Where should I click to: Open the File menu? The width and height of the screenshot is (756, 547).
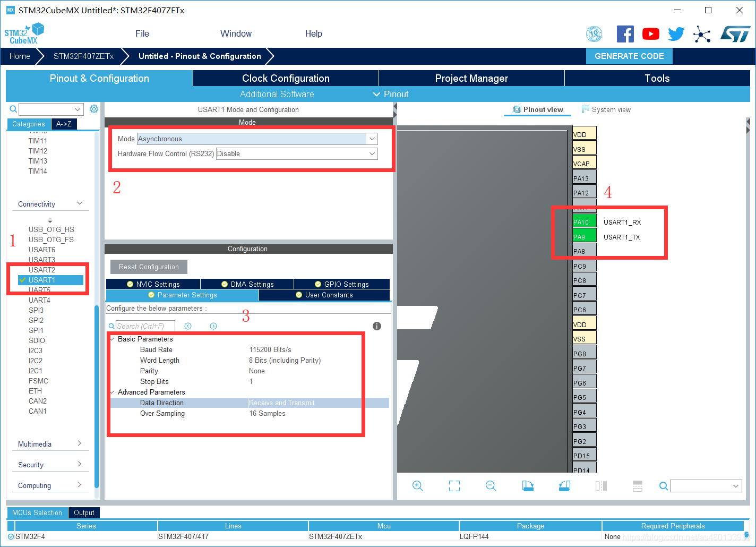click(142, 33)
